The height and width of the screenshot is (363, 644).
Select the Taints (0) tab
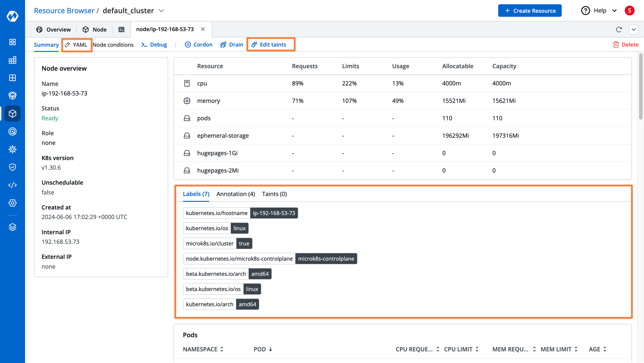274,194
